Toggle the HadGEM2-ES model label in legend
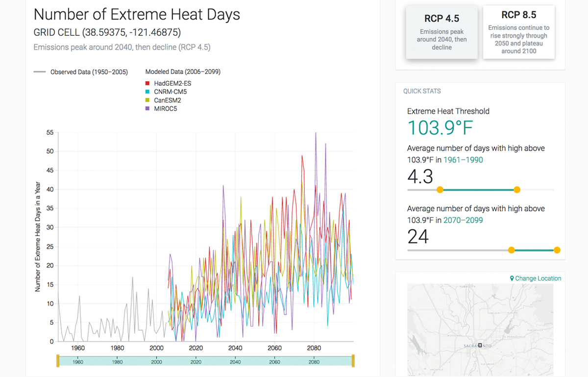Viewport: 588px width, 377px height. point(172,84)
